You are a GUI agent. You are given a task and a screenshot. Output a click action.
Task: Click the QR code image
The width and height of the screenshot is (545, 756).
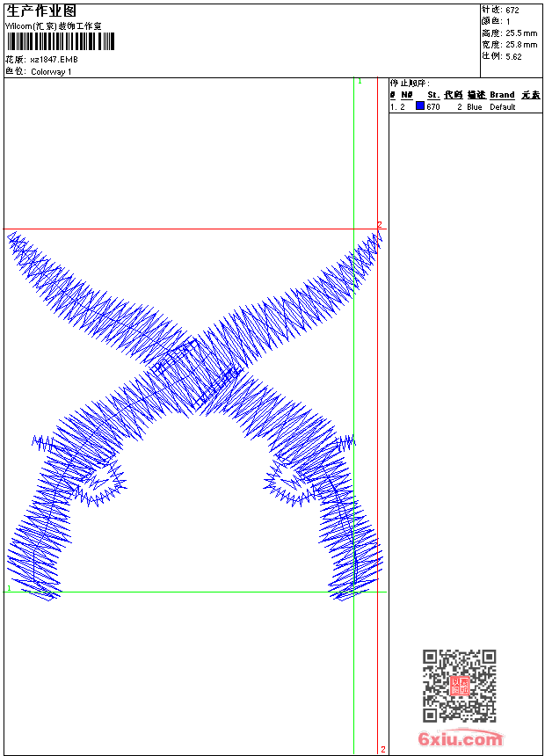pyautogui.click(x=459, y=686)
